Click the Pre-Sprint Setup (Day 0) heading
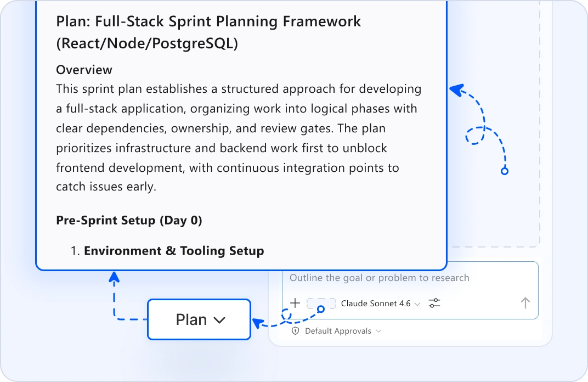This screenshot has width=588, height=382. 129,220
